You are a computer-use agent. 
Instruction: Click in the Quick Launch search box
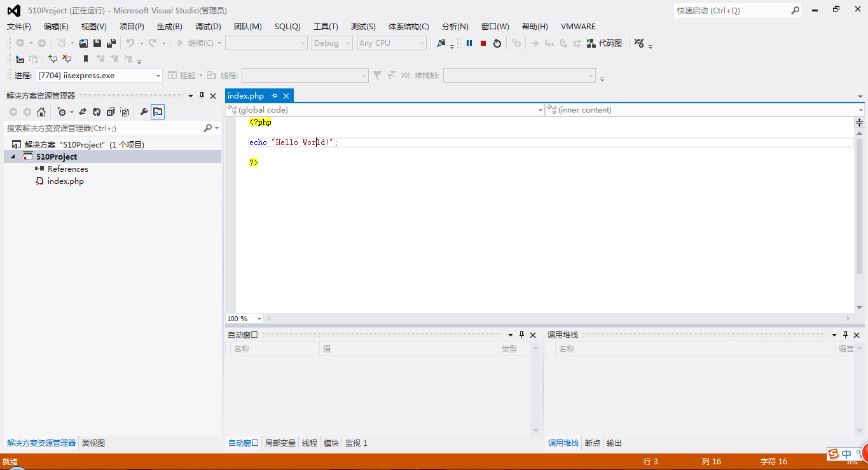[732, 11]
